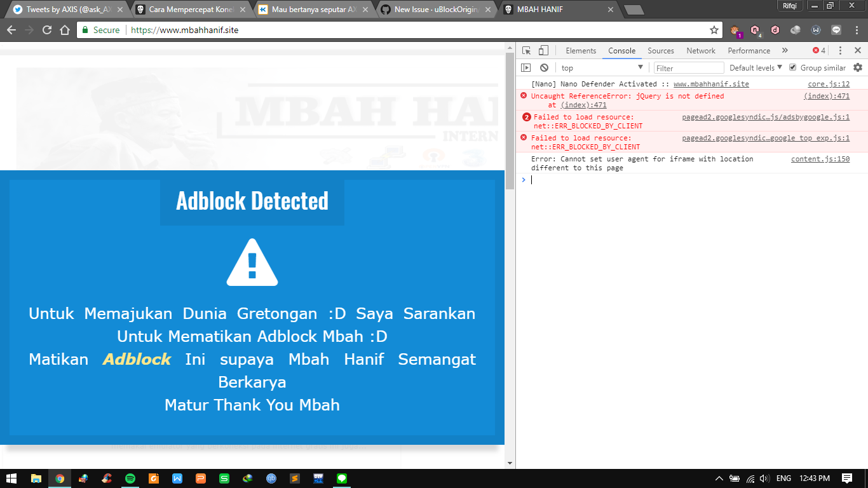Viewport: 868px width, 488px height.
Task: Open the Tampermonkey extension icon
Action: pyautogui.click(x=735, y=29)
